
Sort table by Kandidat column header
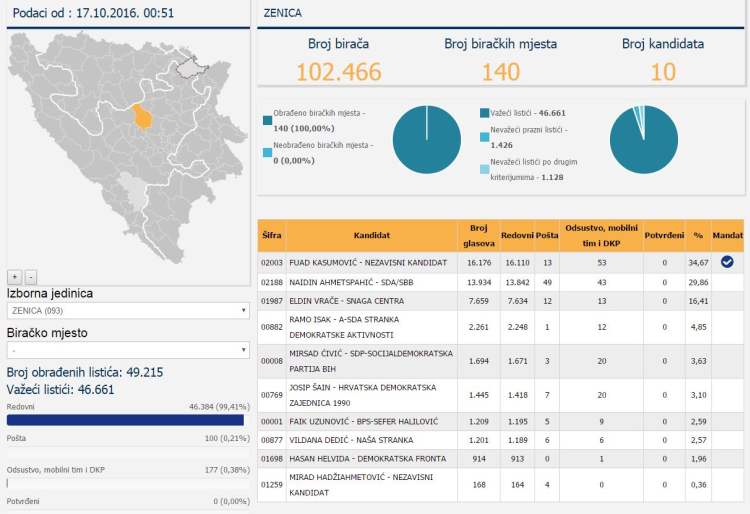371,235
